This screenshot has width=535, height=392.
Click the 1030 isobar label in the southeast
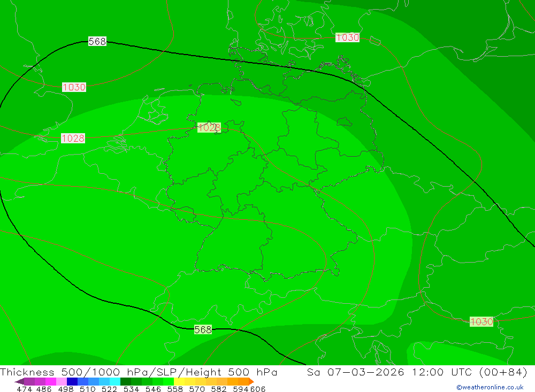click(481, 321)
